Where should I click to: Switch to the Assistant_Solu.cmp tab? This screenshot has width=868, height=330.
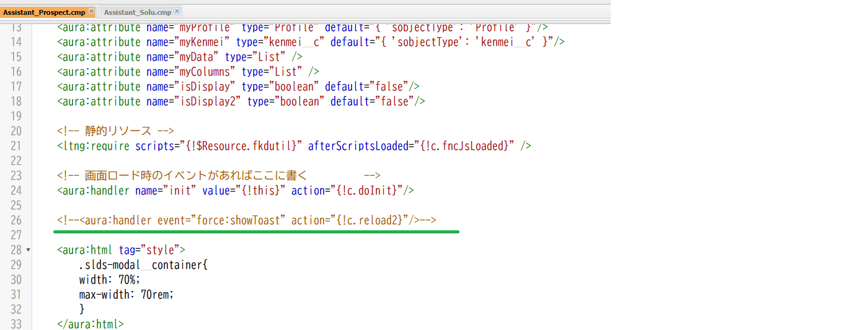pyautogui.click(x=138, y=12)
